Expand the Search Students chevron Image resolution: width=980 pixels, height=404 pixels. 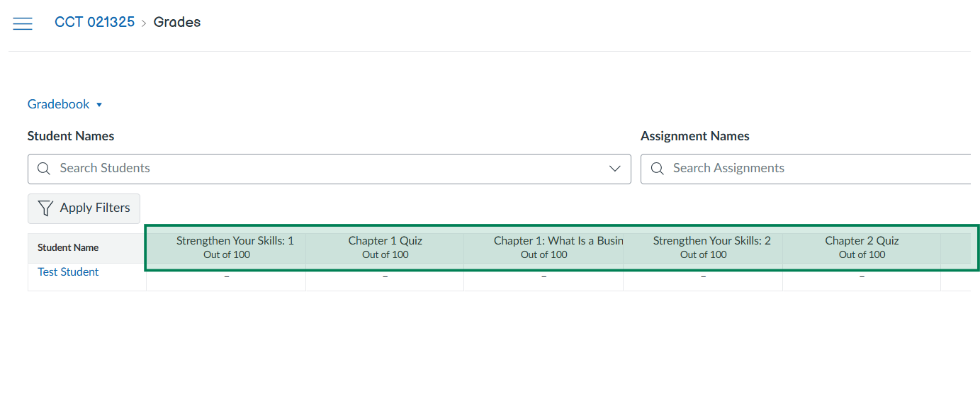click(x=614, y=169)
